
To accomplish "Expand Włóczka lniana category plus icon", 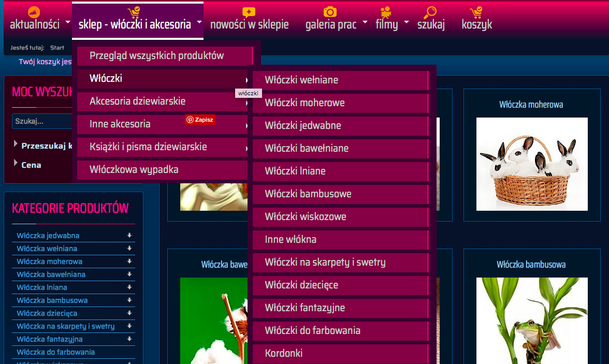I will tap(129, 287).
